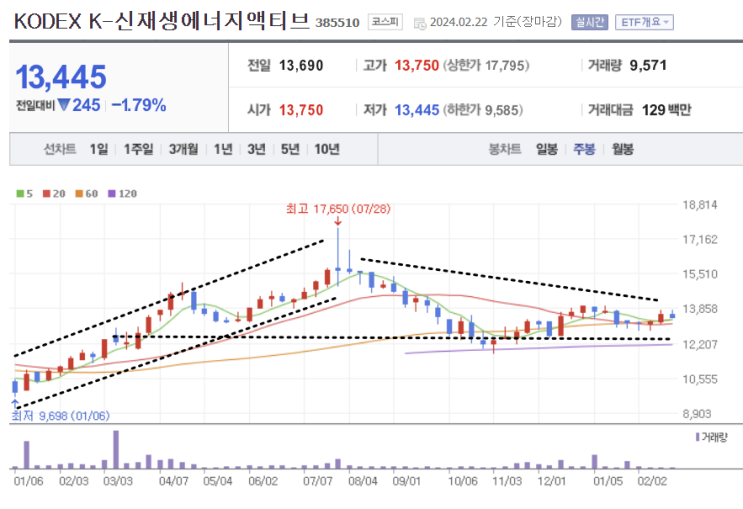This screenshot has width=743, height=509.
Task: Select the 10년 line chart tab
Action: pos(327,149)
